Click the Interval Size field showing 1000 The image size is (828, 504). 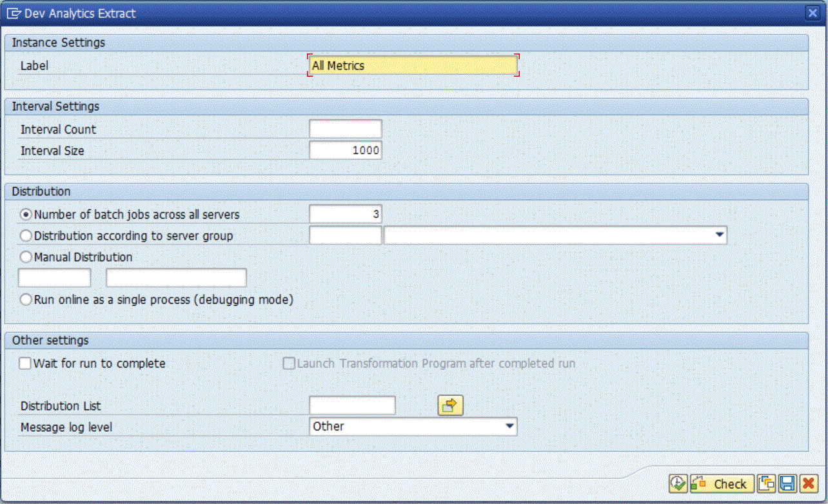346,150
